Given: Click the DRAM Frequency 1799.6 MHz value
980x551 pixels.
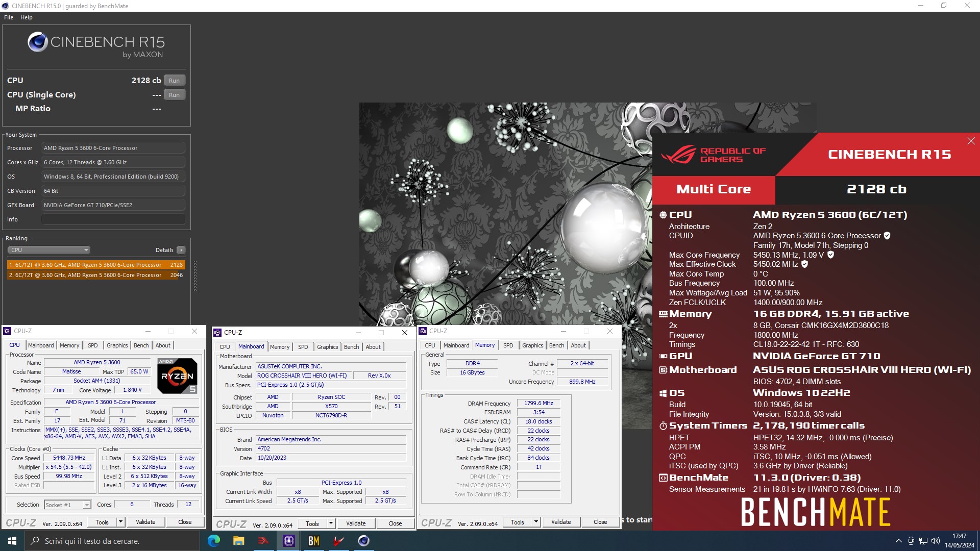Looking at the screenshot, I should (x=538, y=403).
